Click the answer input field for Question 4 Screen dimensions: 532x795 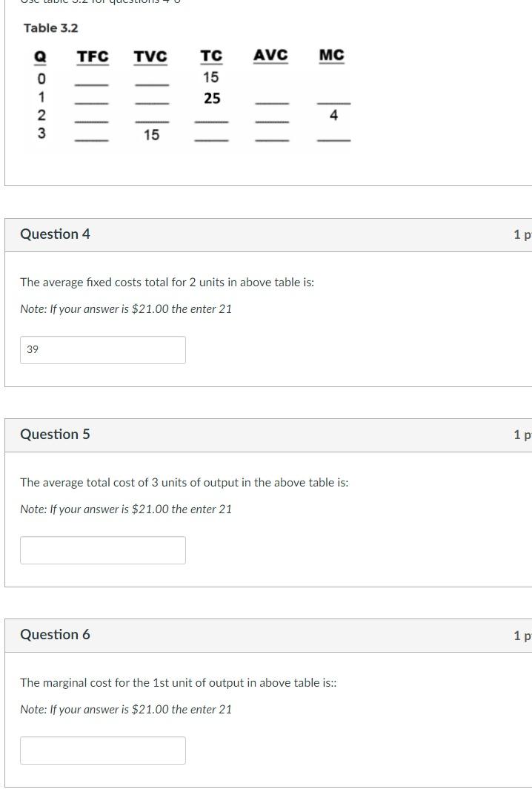tap(103, 349)
